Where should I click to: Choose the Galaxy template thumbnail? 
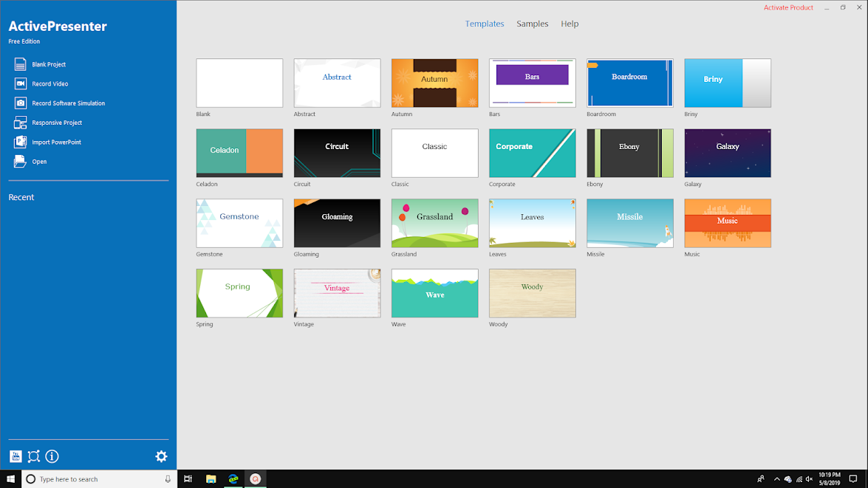coord(727,153)
